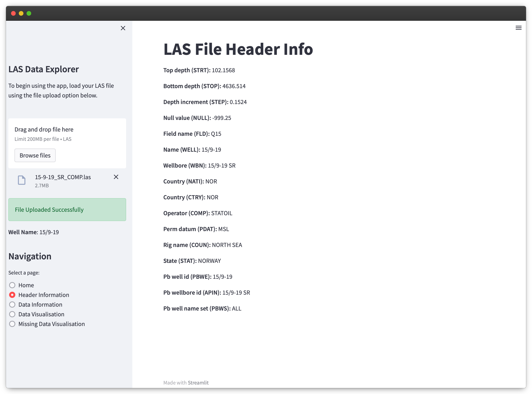
Task: Select the Home radio option
Action: [12, 285]
